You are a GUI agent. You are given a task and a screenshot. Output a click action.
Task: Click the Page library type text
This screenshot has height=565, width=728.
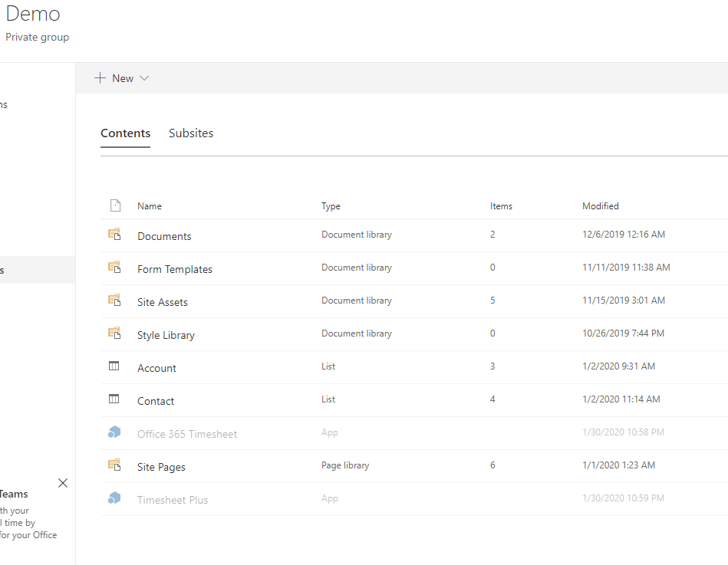345,465
